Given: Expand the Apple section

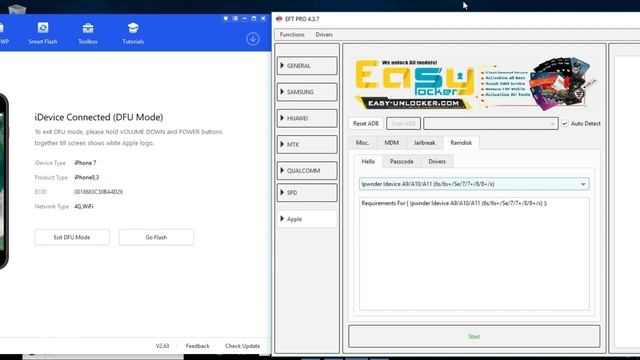Looking at the screenshot, I should click(x=307, y=219).
